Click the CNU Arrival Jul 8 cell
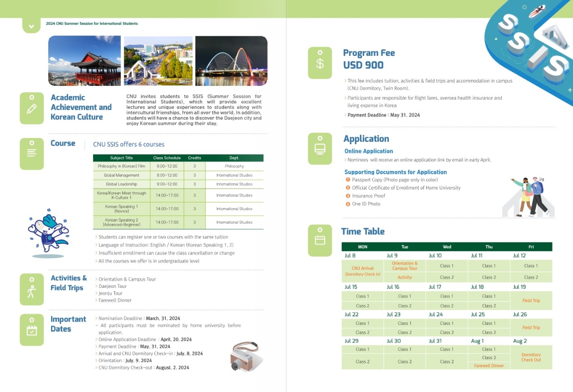The width and height of the screenshot is (573, 392). (363, 271)
